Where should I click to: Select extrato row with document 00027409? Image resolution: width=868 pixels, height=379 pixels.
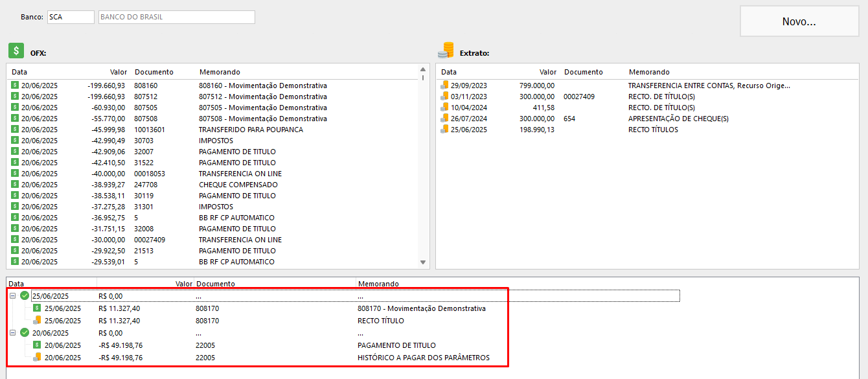tap(647, 97)
